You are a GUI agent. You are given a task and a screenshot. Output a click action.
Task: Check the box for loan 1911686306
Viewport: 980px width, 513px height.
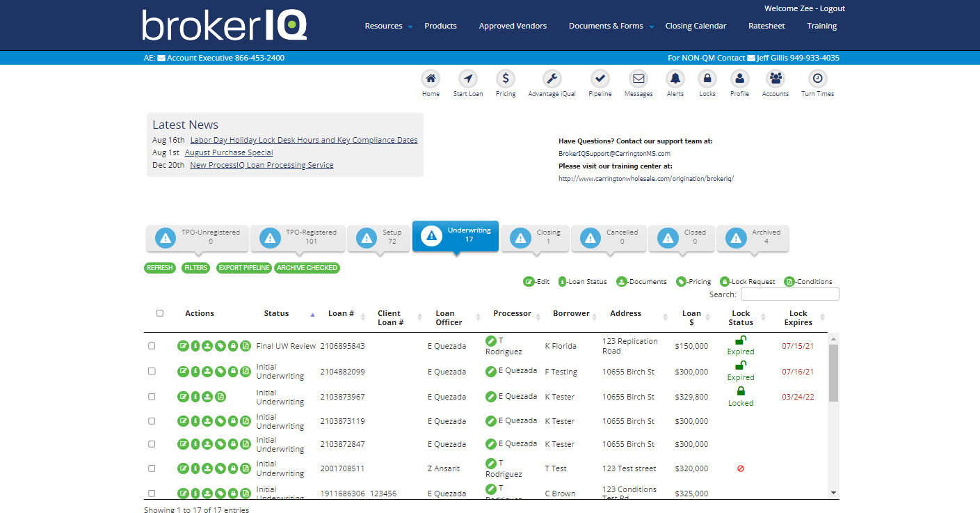coord(152,494)
